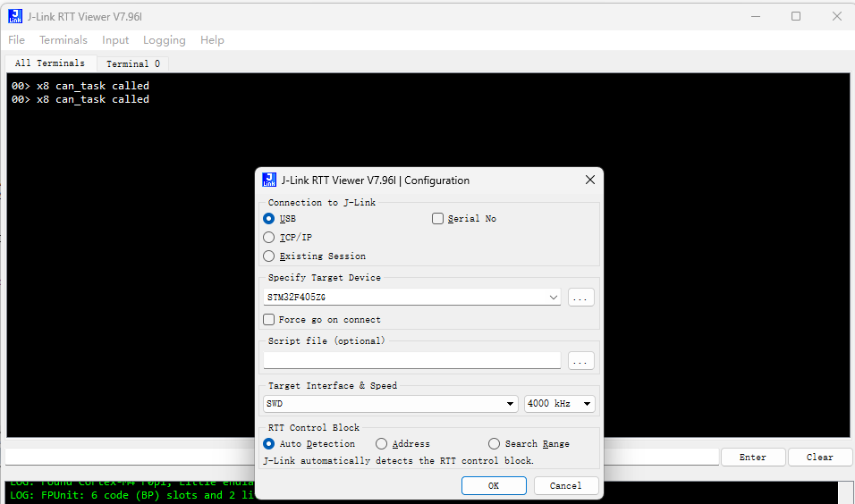Click the J-Link icon in Configuration dialog title
This screenshot has height=504, width=855.
pos(269,180)
